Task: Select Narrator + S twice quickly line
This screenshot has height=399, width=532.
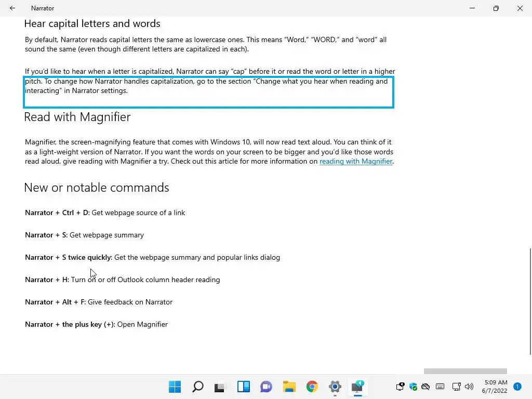Action: (x=152, y=258)
